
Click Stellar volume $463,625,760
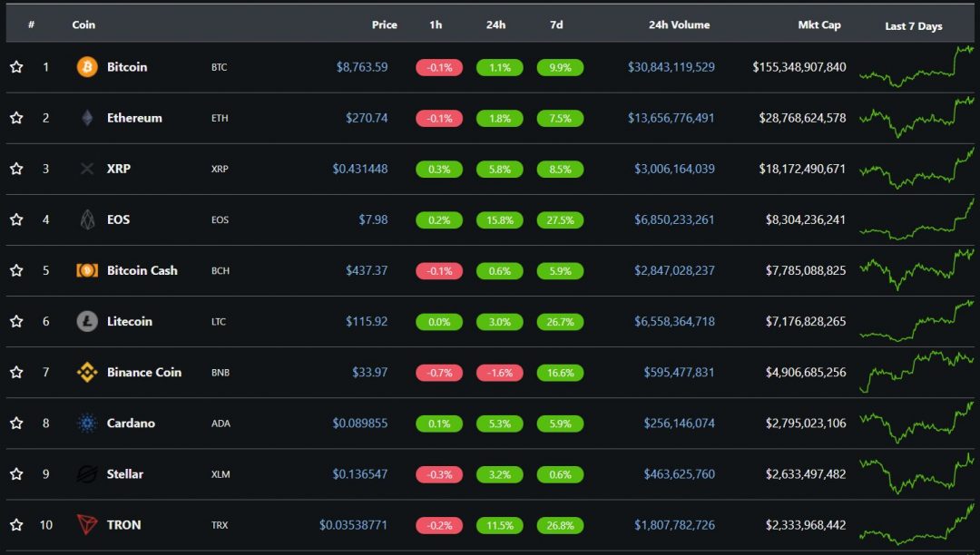[680, 474]
